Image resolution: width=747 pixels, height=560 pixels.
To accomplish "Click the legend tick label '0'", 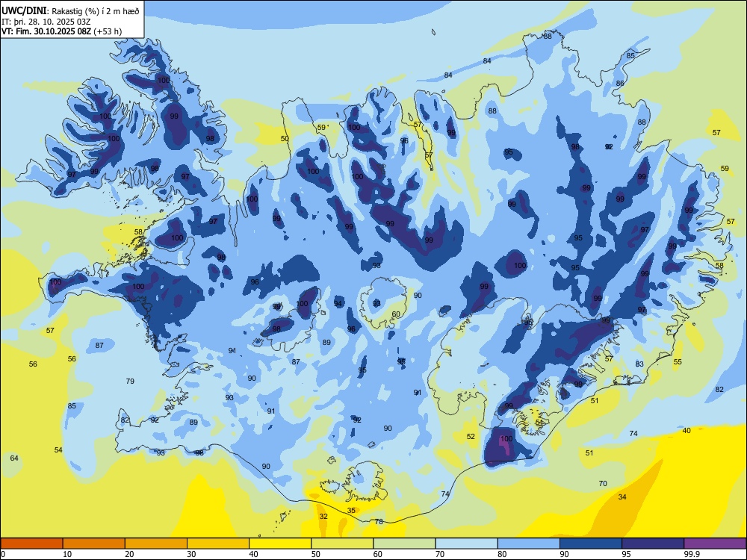I will [3, 554].
